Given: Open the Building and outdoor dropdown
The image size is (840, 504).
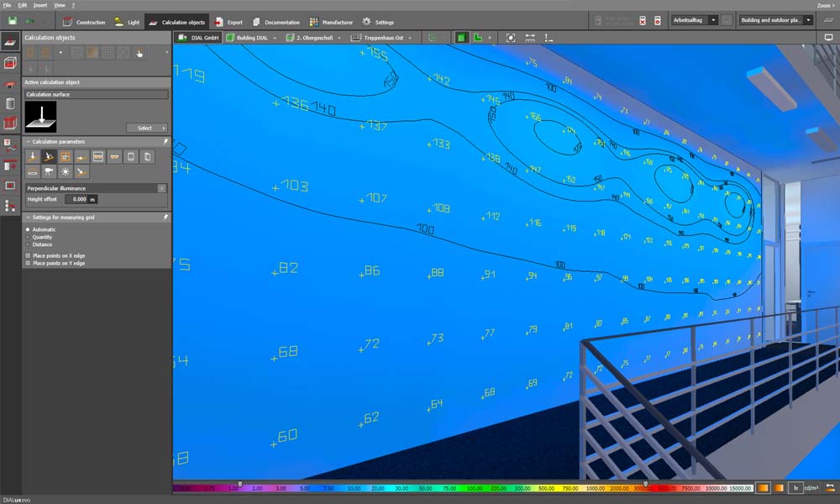Looking at the screenshot, I should click(x=808, y=20).
